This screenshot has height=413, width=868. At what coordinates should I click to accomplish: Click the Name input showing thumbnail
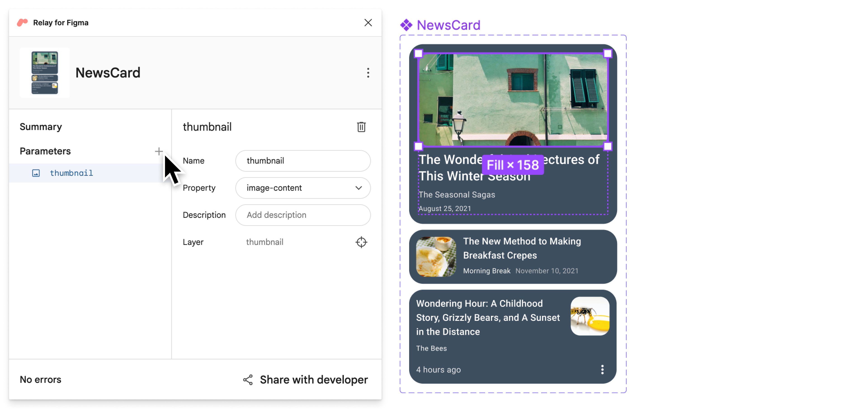(304, 161)
